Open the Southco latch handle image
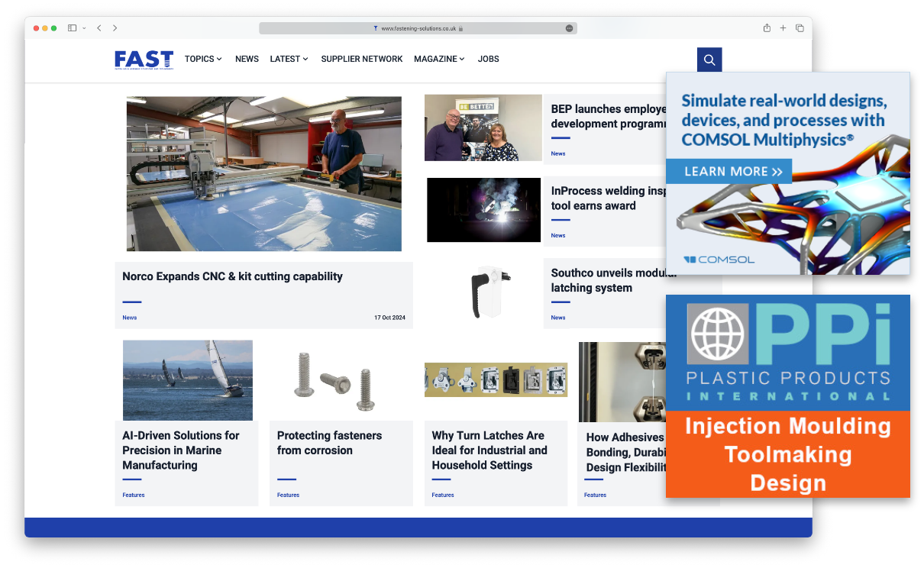This screenshot has width=924, height=568. click(x=489, y=292)
